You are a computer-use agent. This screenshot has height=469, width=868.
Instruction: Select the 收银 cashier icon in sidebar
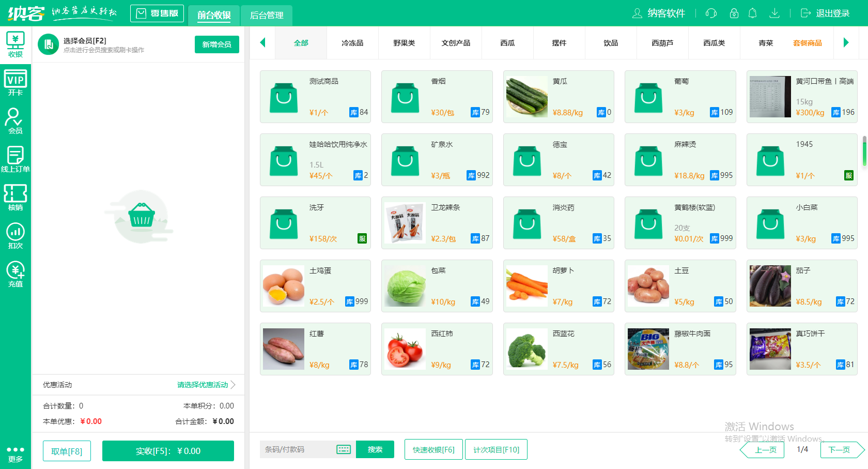tap(16, 44)
